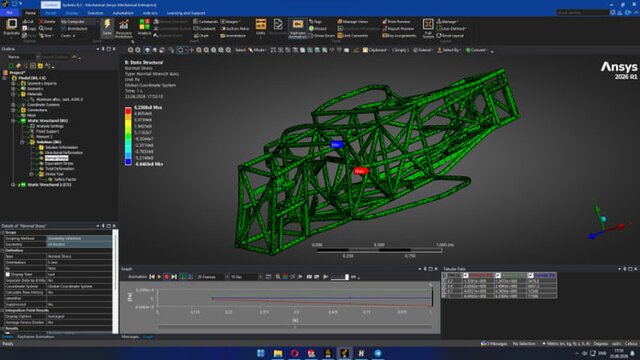This screenshot has height=360, width=640.
Task: Click the Windows Start button
Action: click(x=260, y=353)
